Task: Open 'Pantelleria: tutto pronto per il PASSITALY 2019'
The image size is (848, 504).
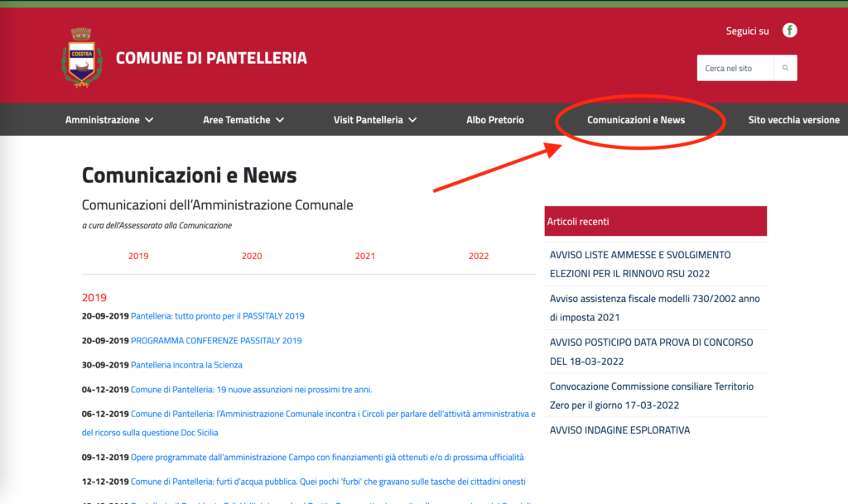Action: click(218, 316)
